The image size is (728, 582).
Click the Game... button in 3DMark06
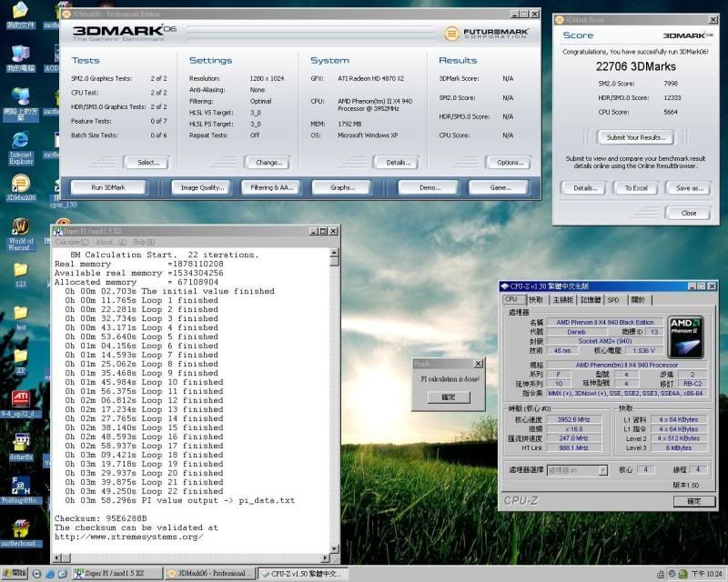(499, 187)
